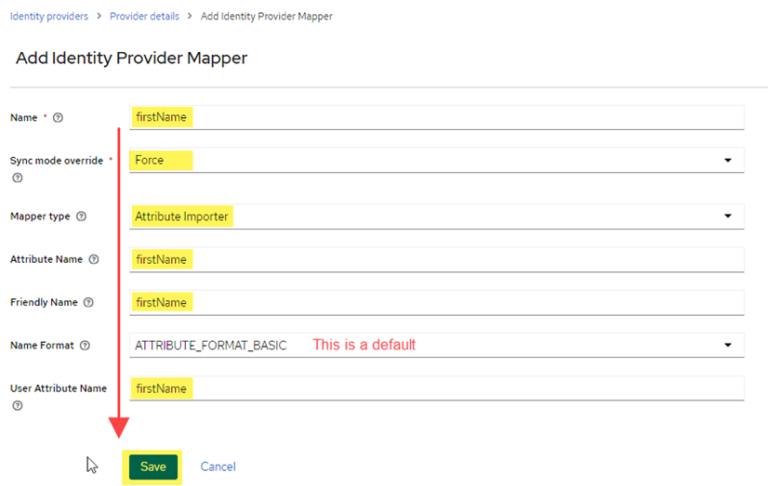The image size is (768, 486).
Task: Expand the Mapper type dropdown
Action: (x=437, y=216)
